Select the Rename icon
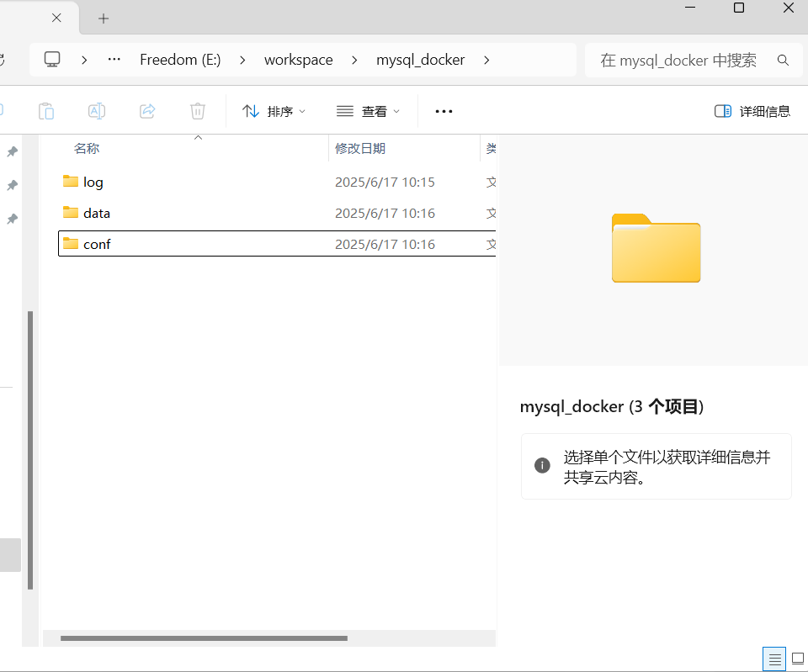 (x=96, y=110)
